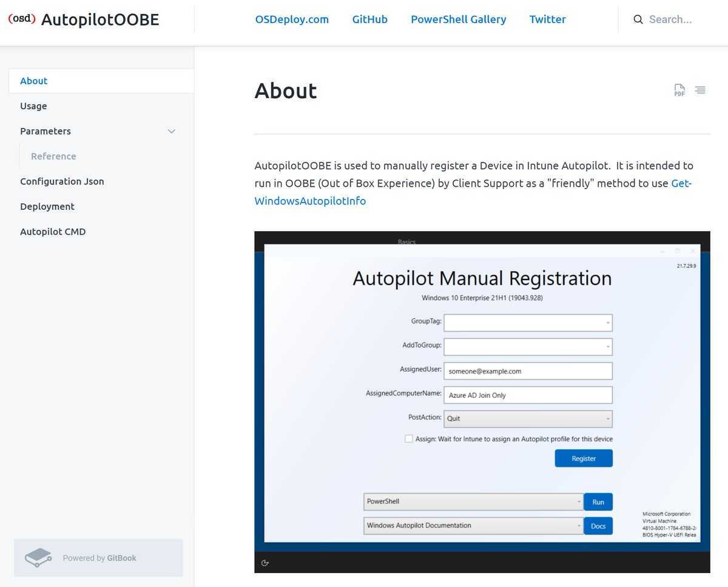Click the ease of access icon in screenshot

(x=265, y=563)
